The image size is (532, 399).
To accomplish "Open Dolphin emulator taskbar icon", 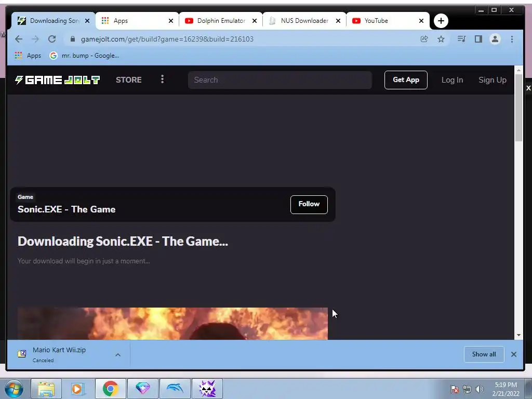I will (x=175, y=389).
